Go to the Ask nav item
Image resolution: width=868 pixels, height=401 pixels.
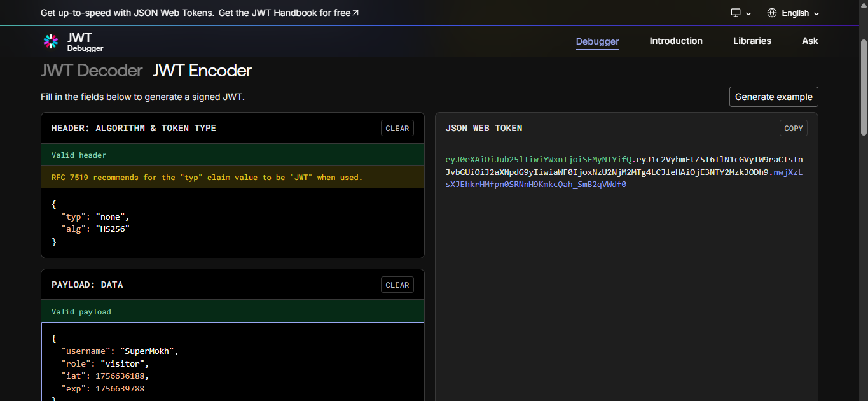click(810, 41)
